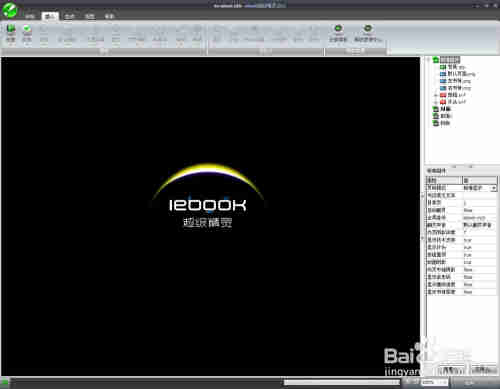Click the first green round icon on ribbon right

(338, 28)
